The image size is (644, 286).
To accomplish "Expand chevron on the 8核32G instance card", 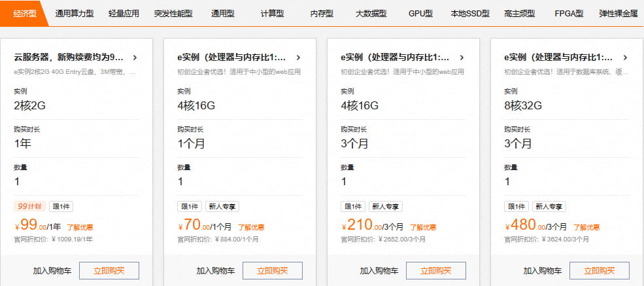I will [x=625, y=58].
